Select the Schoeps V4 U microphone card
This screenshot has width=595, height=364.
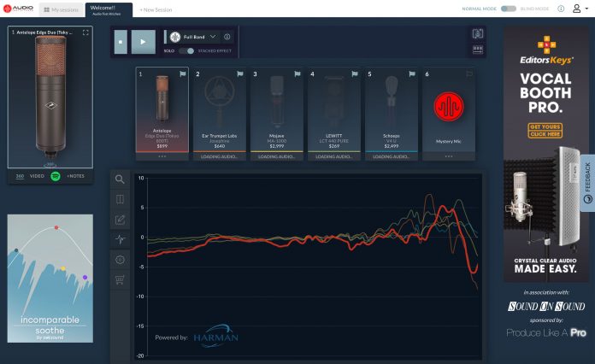tap(391, 111)
